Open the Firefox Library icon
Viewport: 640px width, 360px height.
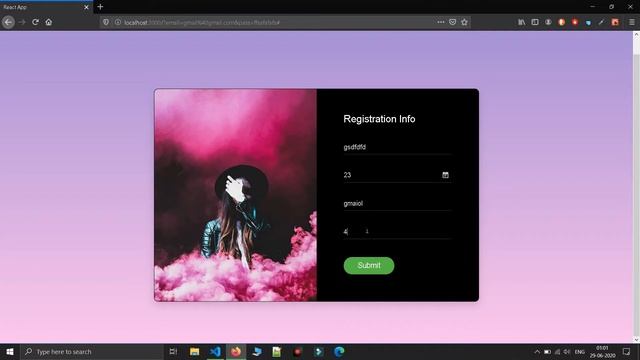pos(522,22)
